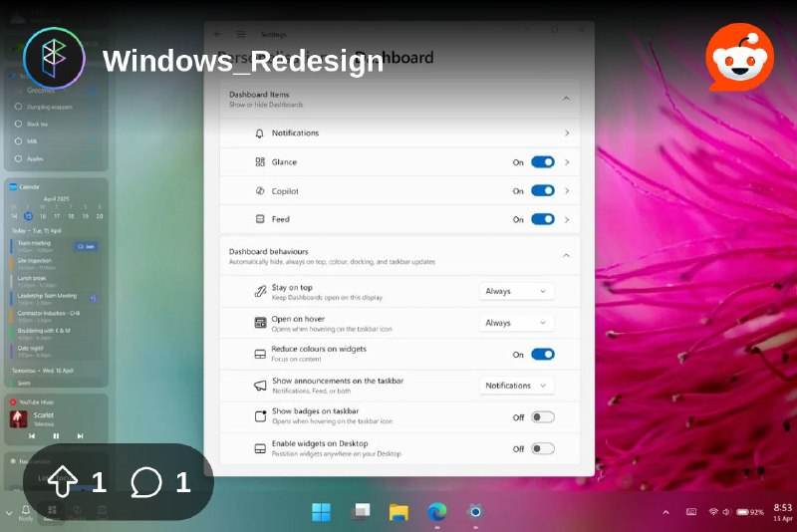
Task: Open the Open on hover dropdown
Action: [x=516, y=323]
